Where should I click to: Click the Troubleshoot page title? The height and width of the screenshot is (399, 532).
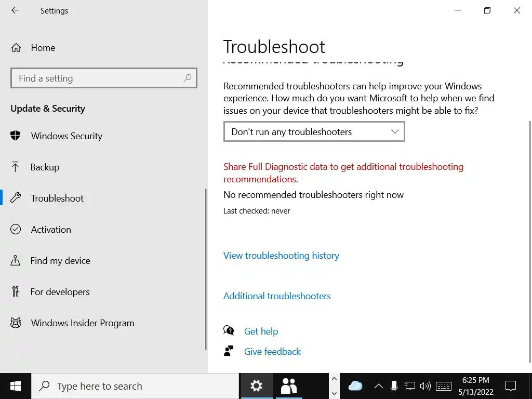(274, 47)
